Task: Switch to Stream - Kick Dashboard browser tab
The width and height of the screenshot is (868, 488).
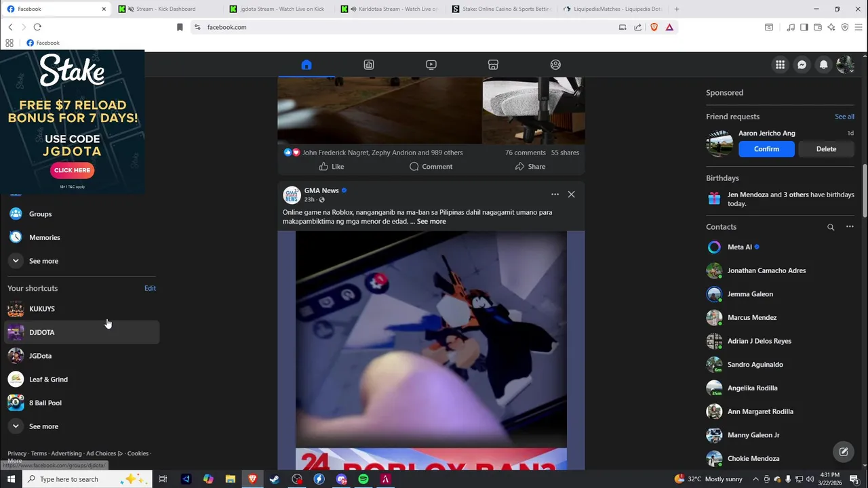Action: (x=167, y=9)
